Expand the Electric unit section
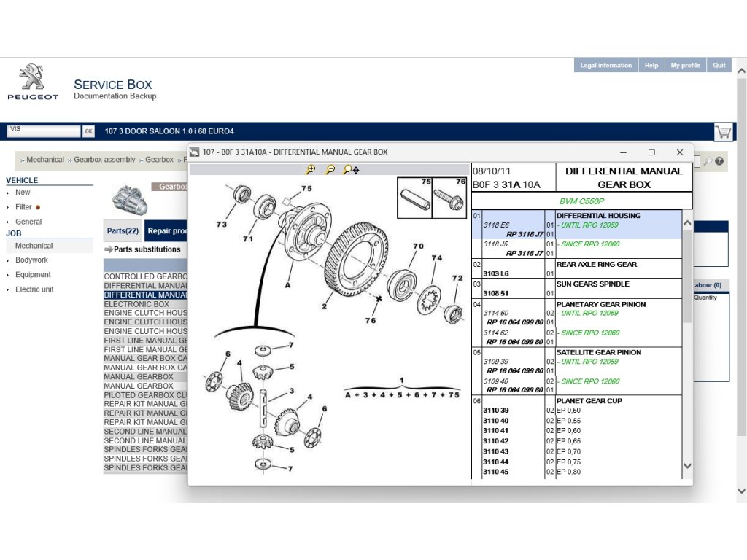The width and height of the screenshot is (747, 560). point(34,289)
